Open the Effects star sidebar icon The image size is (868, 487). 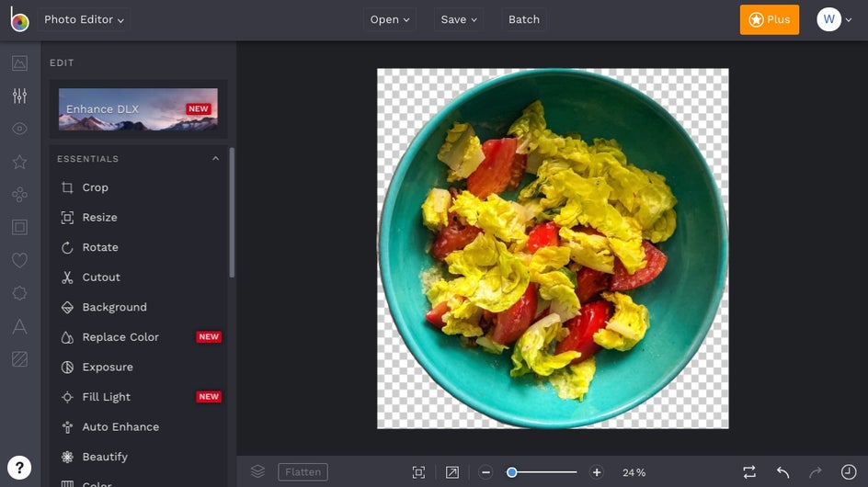point(19,162)
